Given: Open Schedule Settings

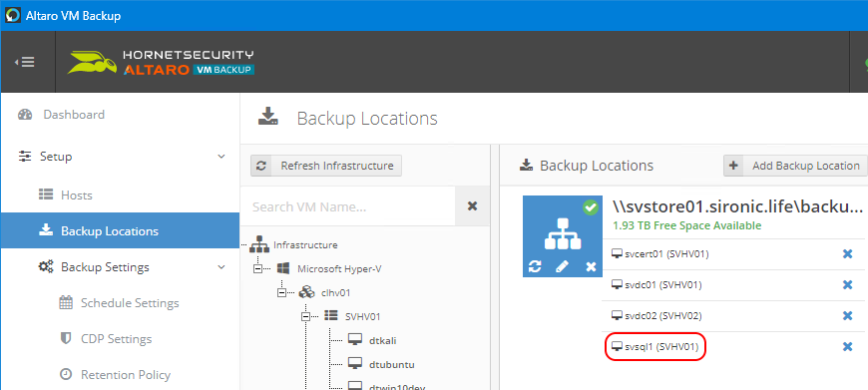Looking at the screenshot, I should tap(130, 303).
